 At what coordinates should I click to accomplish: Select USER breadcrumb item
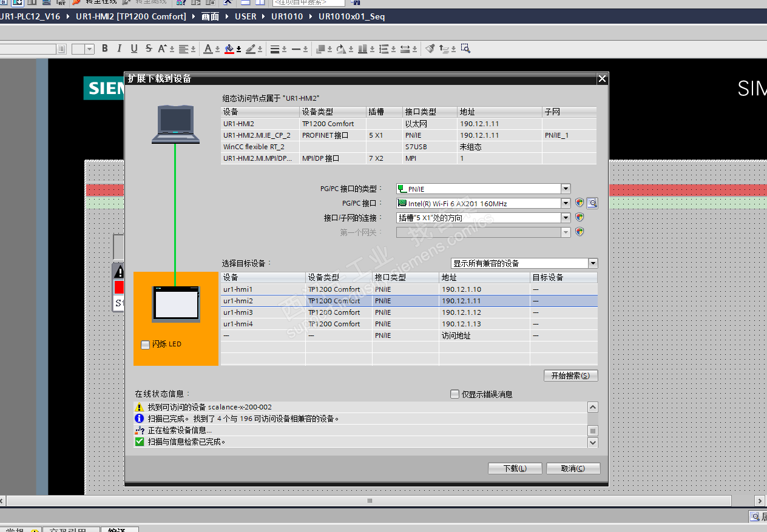pyautogui.click(x=246, y=16)
